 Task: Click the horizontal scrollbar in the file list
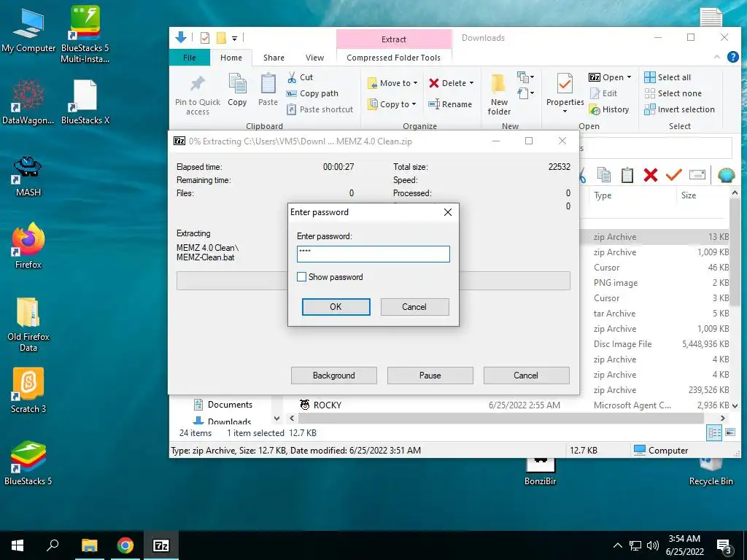pos(500,418)
